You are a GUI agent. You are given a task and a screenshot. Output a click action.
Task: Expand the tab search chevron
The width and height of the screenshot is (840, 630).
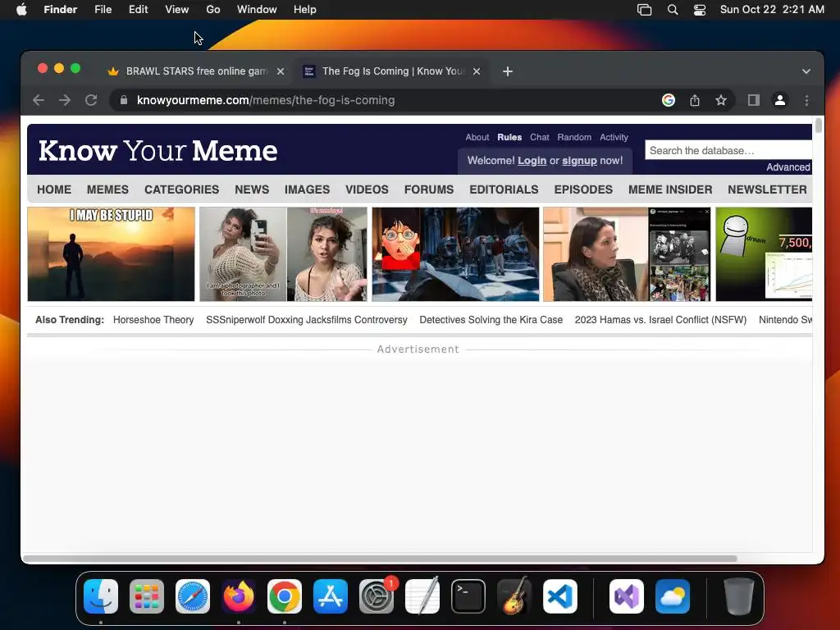806,71
